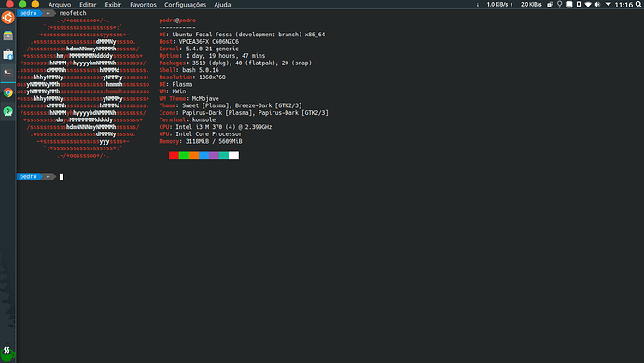Click the 'CPU: Intel i3 M 370' line

click(216, 127)
